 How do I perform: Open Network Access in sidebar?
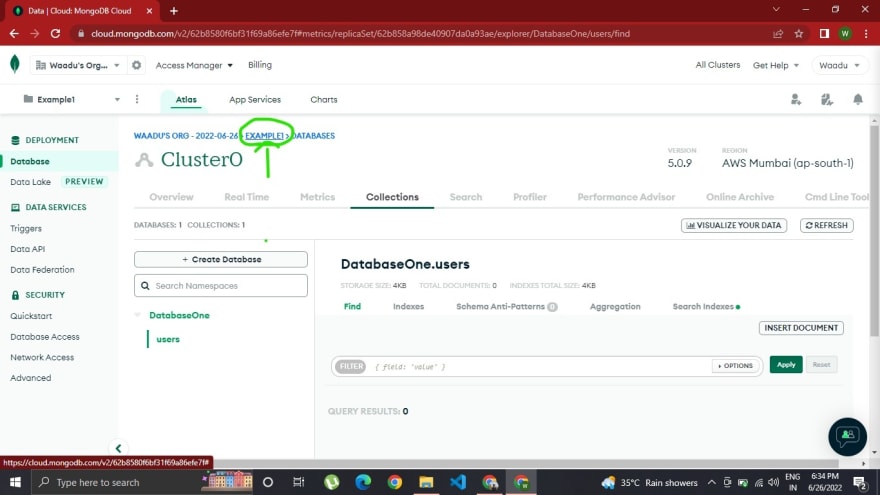coord(42,358)
